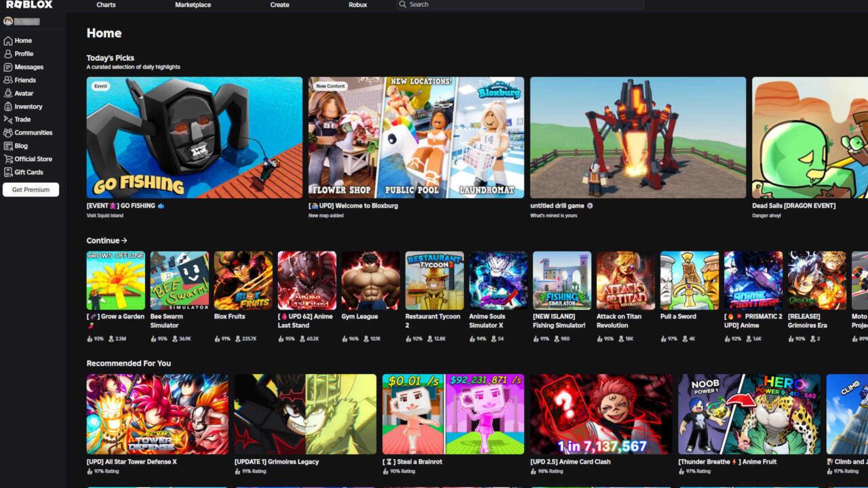Launch the GO FISHING event game
The image size is (868, 488).
pyautogui.click(x=194, y=138)
